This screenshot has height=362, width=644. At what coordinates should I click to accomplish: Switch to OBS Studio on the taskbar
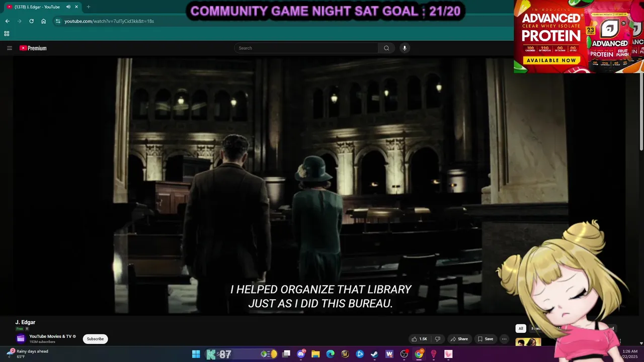(404, 354)
